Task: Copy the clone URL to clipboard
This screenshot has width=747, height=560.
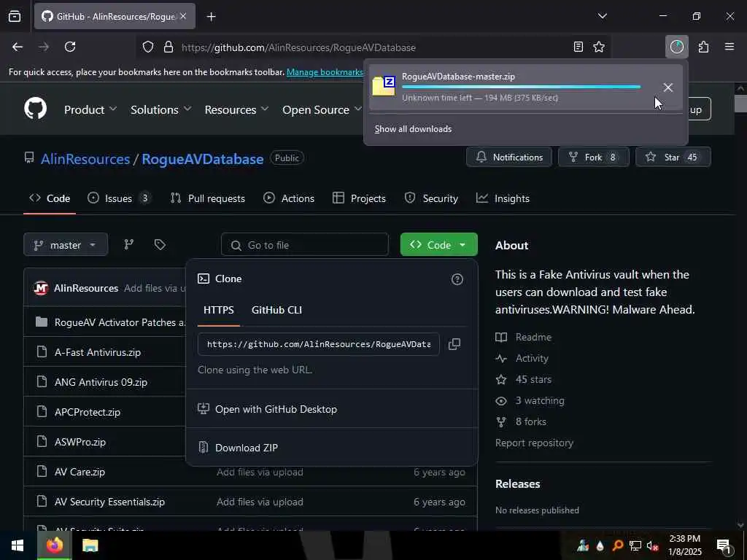Action: click(x=454, y=344)
